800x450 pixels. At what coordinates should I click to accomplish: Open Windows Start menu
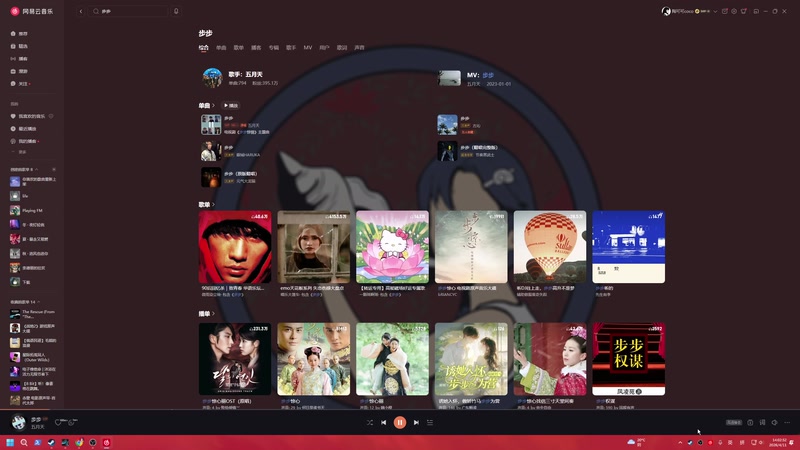pos(10,442)
